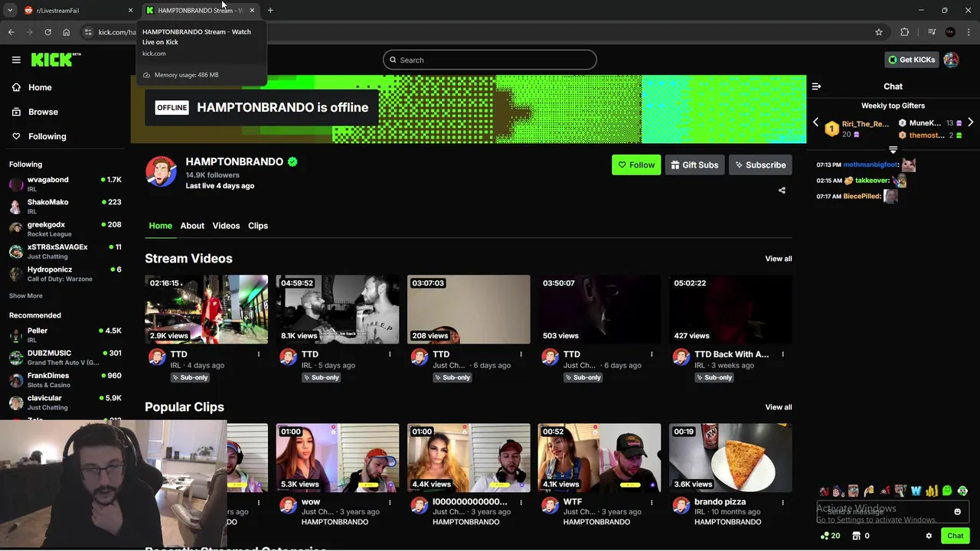
Task: Open chat settings gear
Action: [929, 536]
